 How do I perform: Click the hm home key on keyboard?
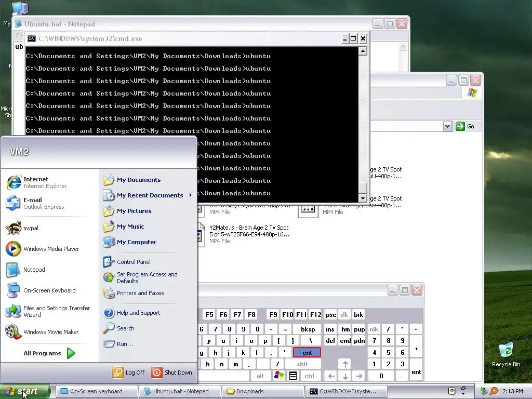click(x=345, y=329)
